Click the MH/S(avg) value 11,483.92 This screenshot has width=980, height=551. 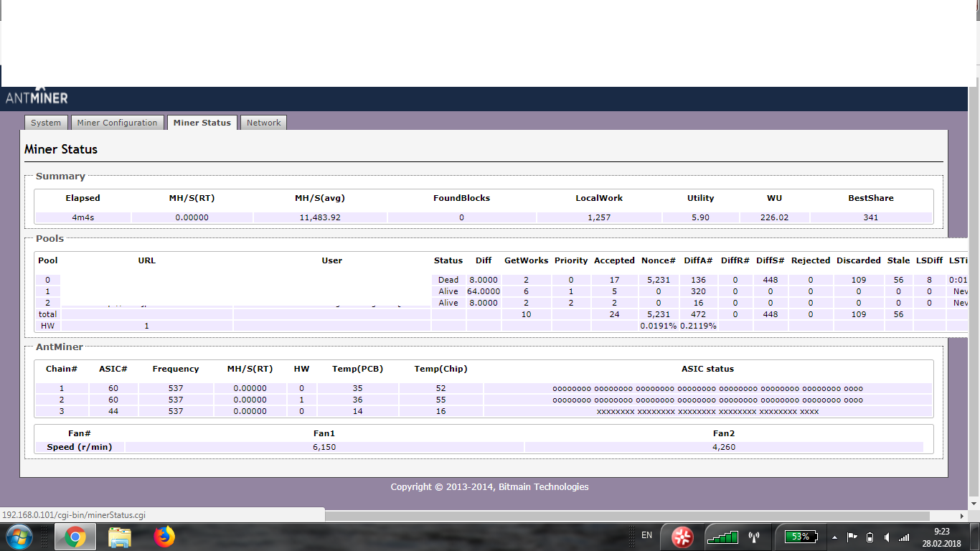click(x=320, y=217)
